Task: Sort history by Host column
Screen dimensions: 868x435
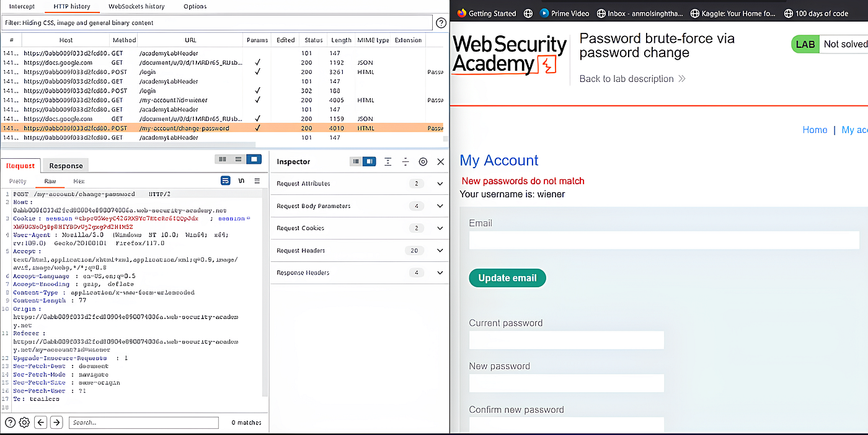Action: (66, 40)
